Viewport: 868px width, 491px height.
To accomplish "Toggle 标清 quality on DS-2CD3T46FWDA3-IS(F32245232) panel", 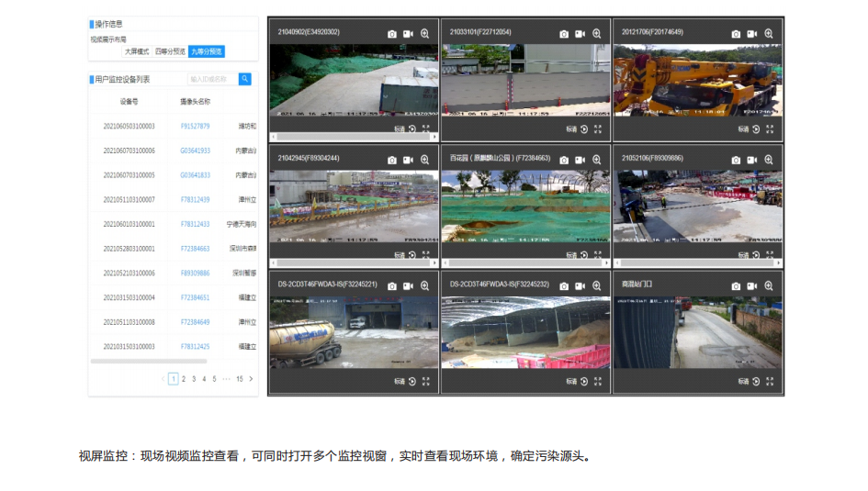I will pyautogui.click(x=571, y=382).
